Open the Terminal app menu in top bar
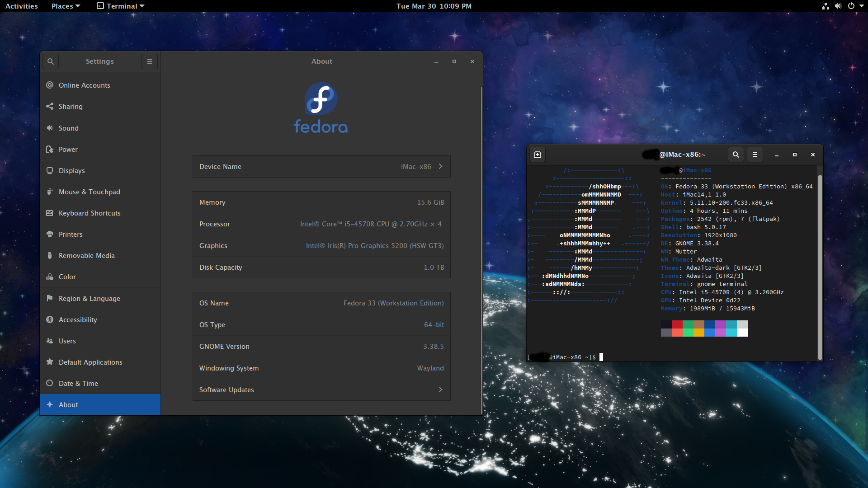The height and width of the screenshot is (488, 868). 121,6
